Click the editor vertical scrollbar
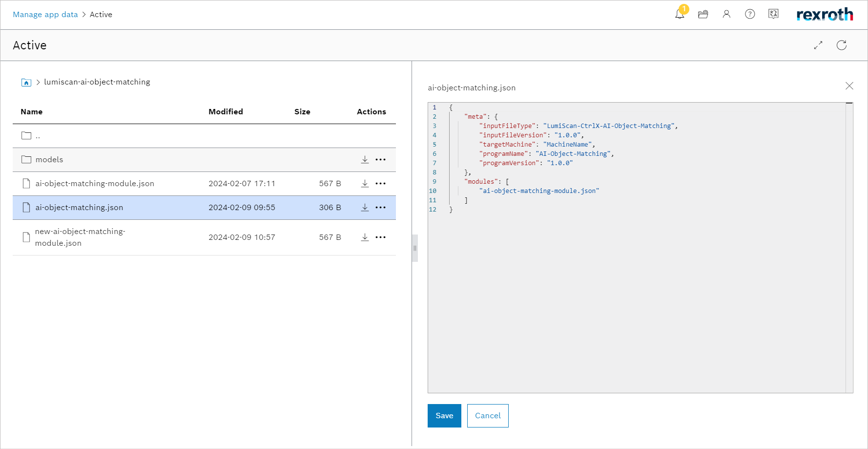Screen dimensions: 868x449 pyautogui.click(x=849, y=247)
